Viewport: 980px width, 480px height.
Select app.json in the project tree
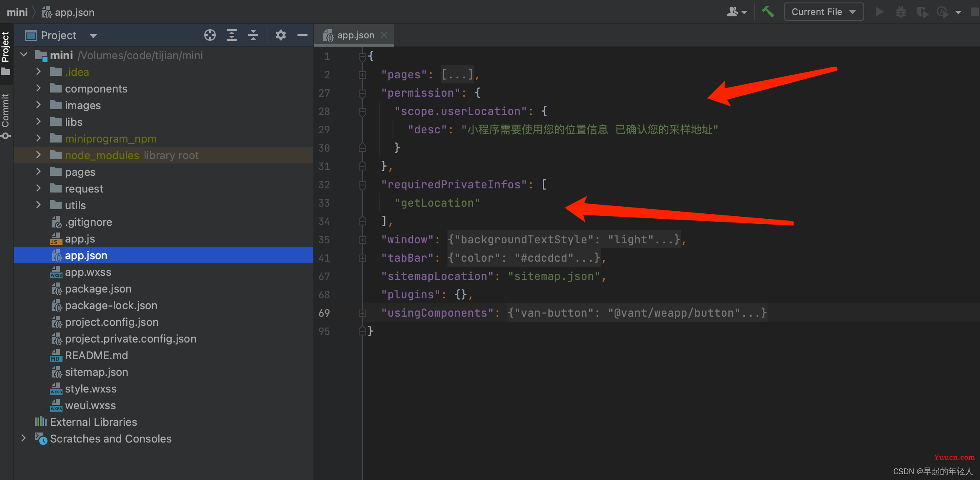click(x=164, y=255)
